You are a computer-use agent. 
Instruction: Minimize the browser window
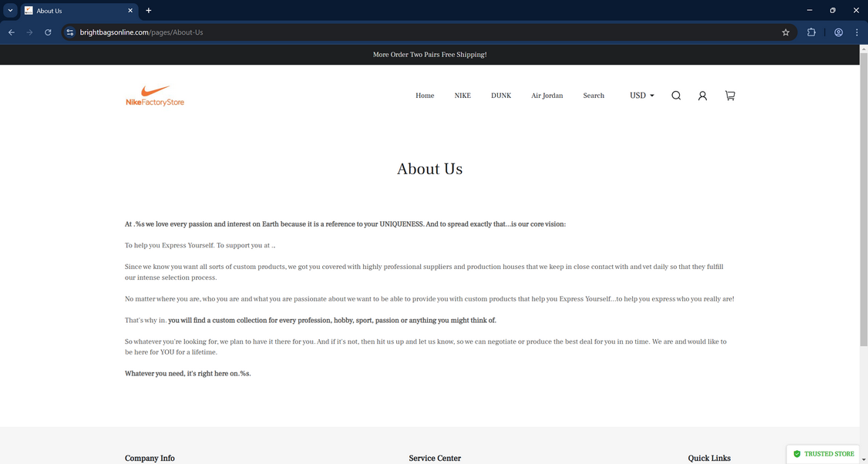pyautogui.click(x=809, y=11)
